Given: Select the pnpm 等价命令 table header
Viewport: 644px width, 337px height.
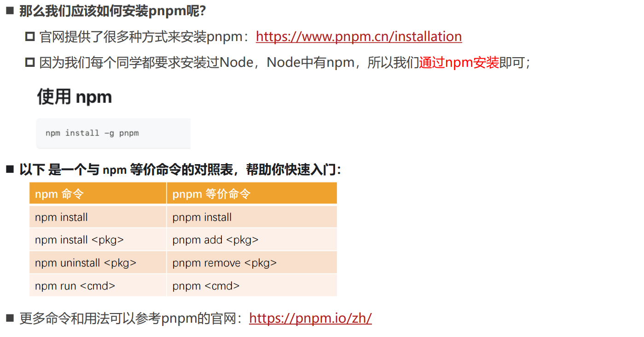Looking at the screenshot, I should point(252,193).
